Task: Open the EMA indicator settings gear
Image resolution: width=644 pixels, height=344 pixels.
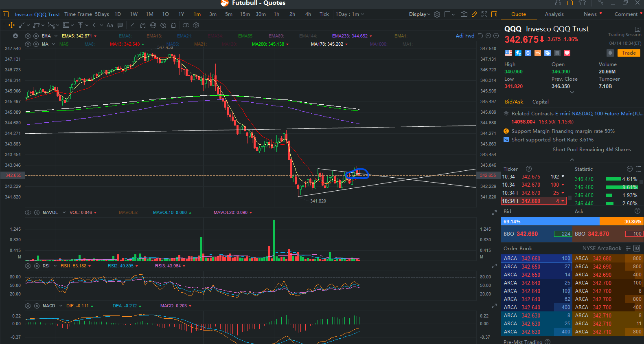Action: pyautogui.click(x=28, y=36)
